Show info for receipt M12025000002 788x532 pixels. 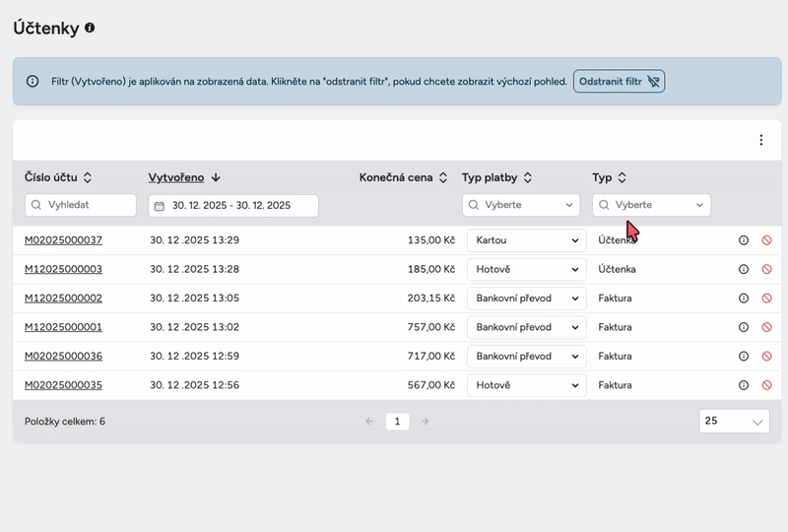coord(744,299)
